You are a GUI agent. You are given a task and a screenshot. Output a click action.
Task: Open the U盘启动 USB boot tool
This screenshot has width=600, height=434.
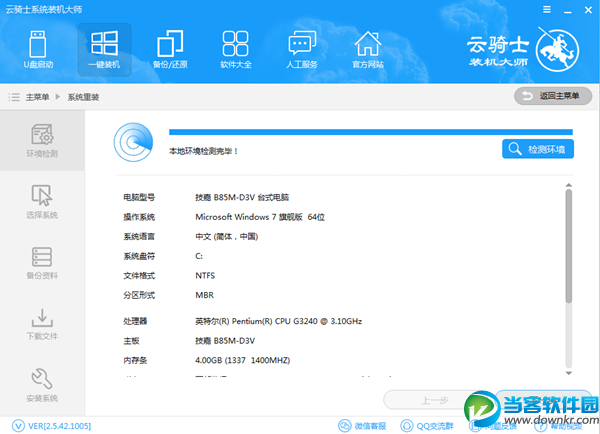[x=38, y=50]
